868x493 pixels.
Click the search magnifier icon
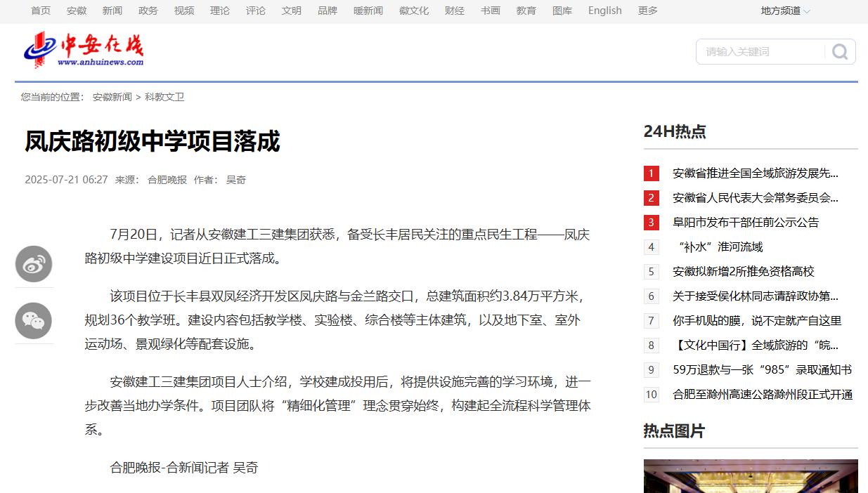point(840,51)
